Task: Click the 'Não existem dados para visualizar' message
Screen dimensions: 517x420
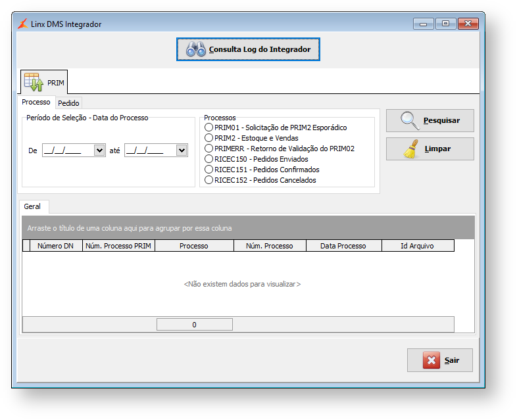Action: 242,284
